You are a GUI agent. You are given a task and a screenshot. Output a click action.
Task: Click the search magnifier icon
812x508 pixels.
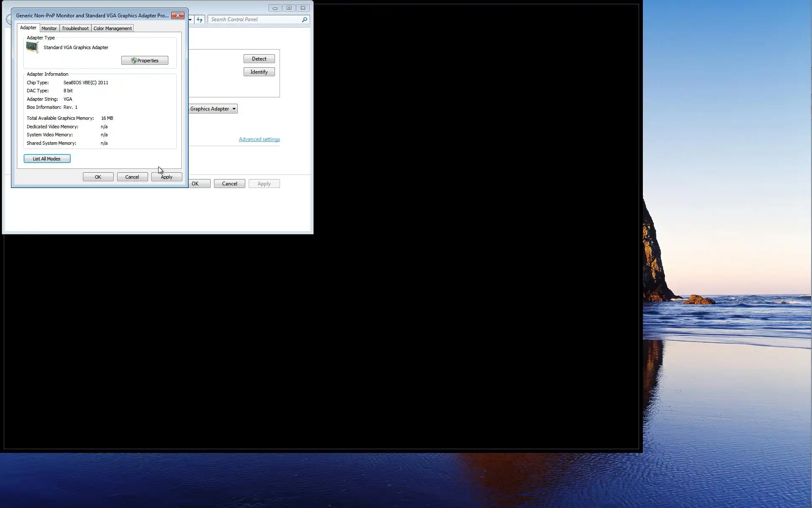point(304,19)
